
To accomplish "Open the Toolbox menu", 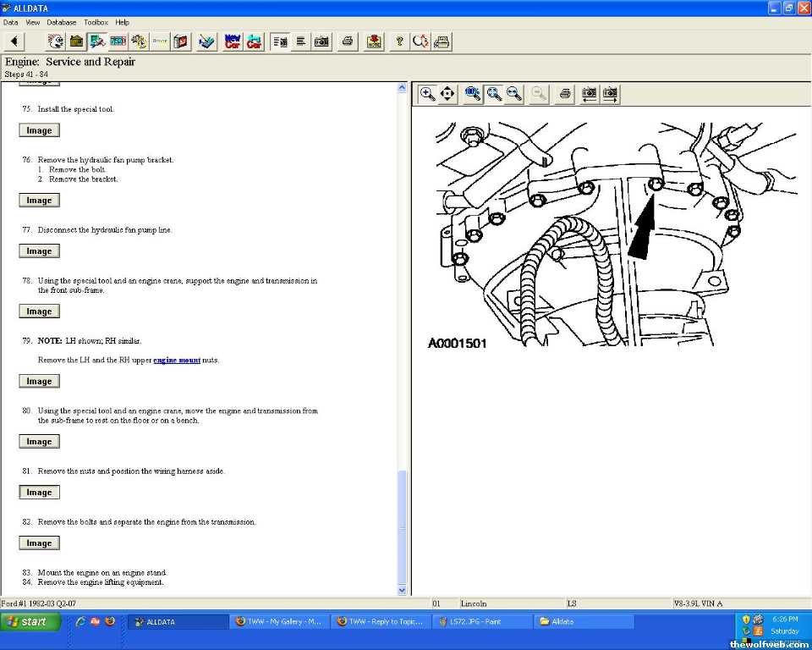I will pos(96,22).
